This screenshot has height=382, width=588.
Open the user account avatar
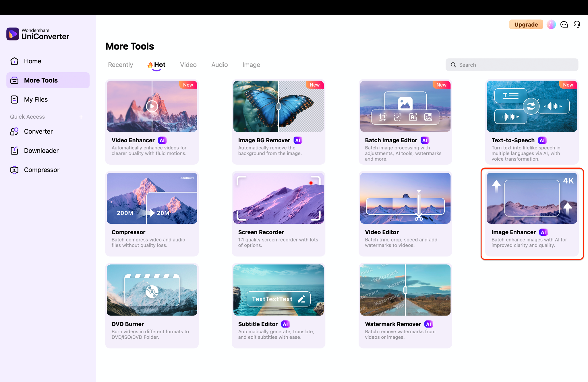[x=551, y=24]
